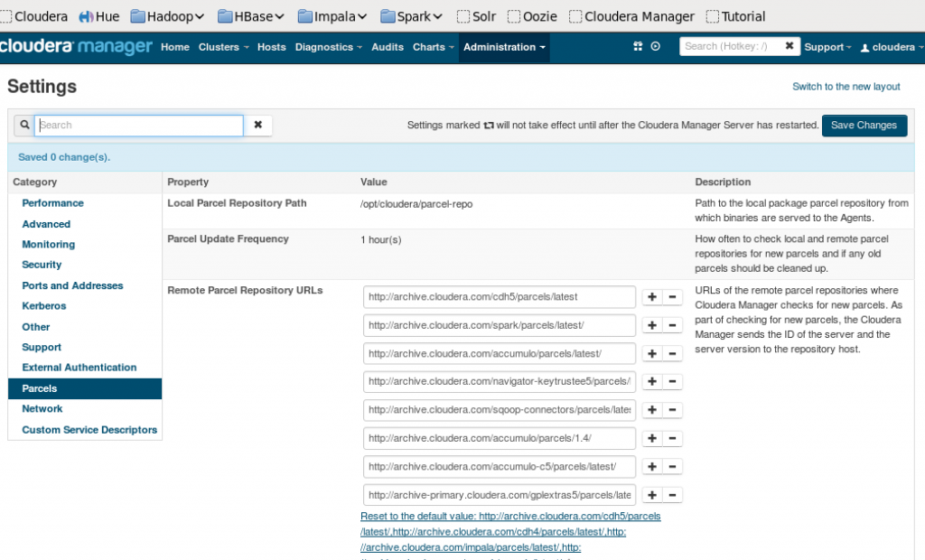Remove the cdh5 parcels URL
This screenshot has height=560, width=925.
point(672,297)
